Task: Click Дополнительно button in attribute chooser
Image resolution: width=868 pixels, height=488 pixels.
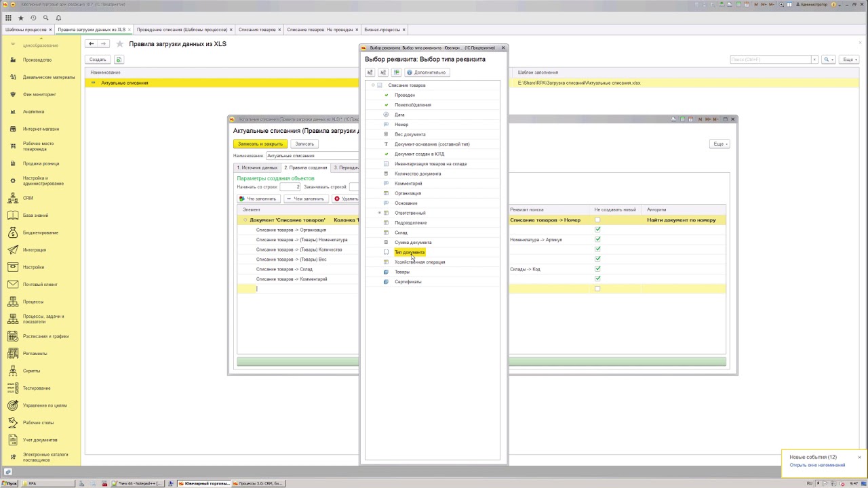Action: tap(427, 72)
